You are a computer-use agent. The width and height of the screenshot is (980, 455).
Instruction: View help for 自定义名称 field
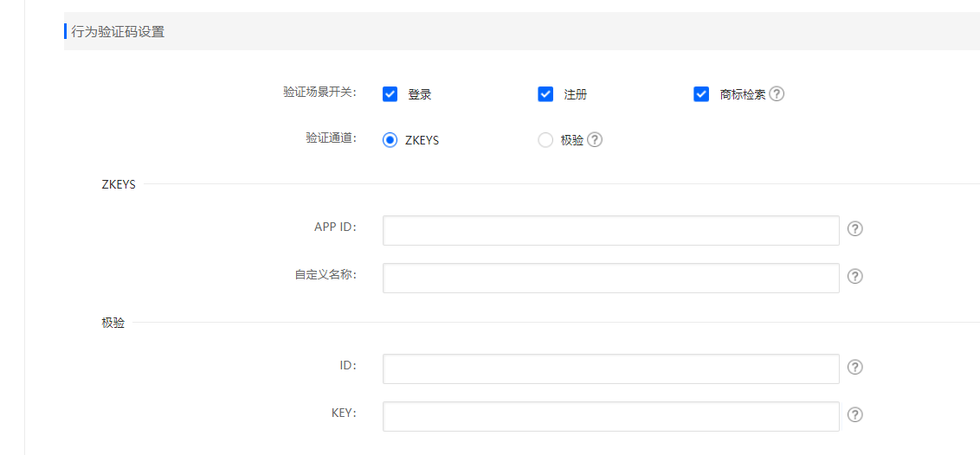[855, 277]
